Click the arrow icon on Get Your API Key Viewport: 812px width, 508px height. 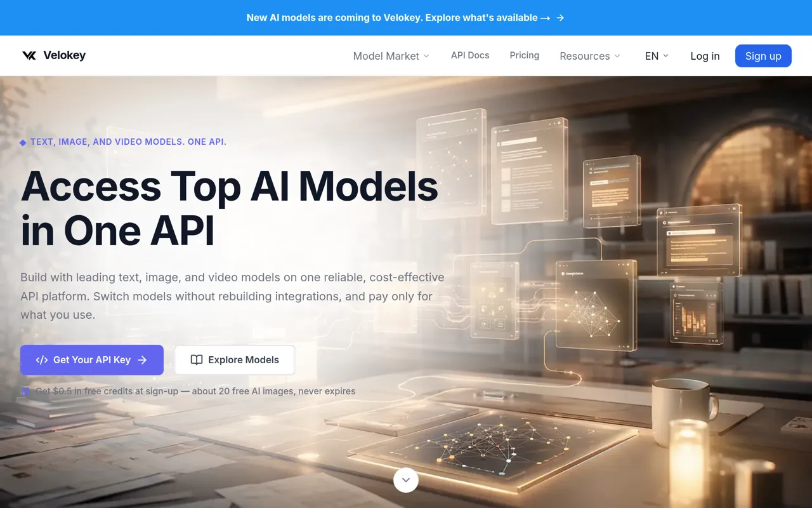point(142,360)
